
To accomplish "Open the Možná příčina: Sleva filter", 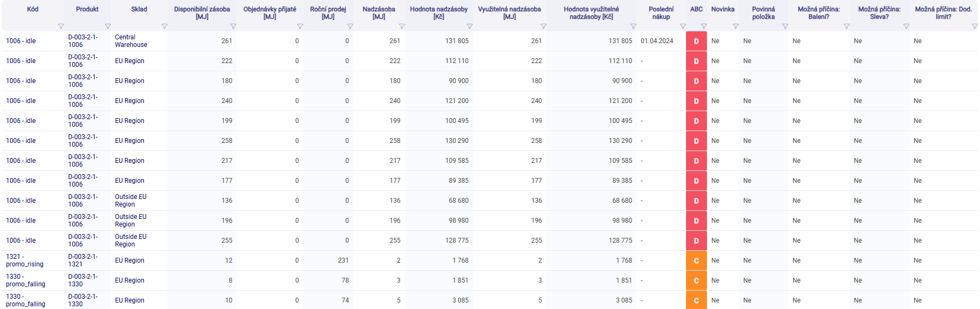I will [906, 26].
